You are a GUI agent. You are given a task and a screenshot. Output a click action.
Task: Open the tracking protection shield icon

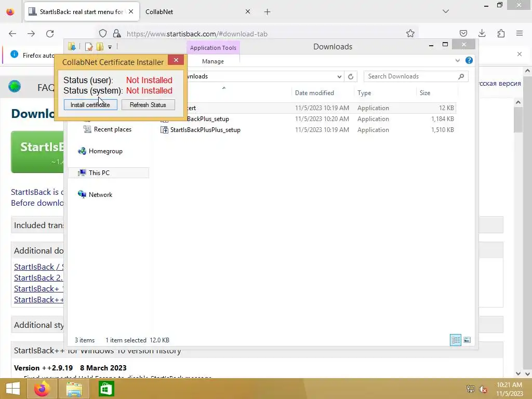tap(103, 34)
